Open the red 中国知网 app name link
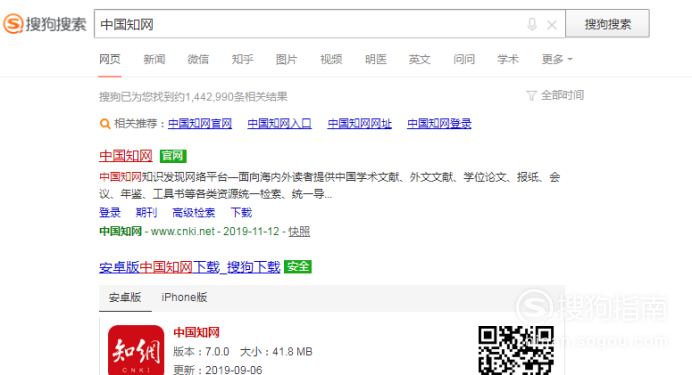 point(196,333)
